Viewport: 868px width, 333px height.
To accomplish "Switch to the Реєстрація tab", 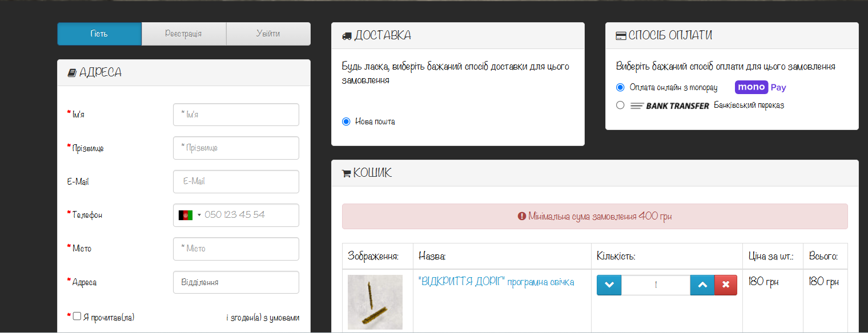I will tap(183, 34).
